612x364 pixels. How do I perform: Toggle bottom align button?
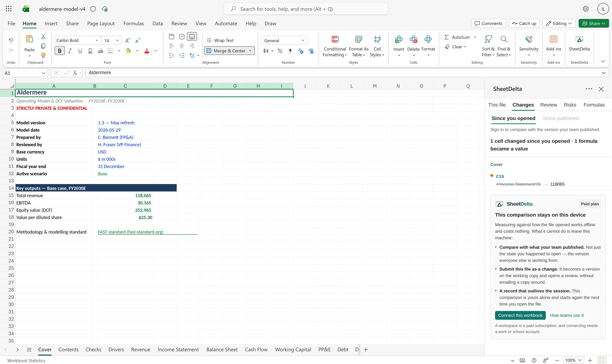(x=192, y=37)
